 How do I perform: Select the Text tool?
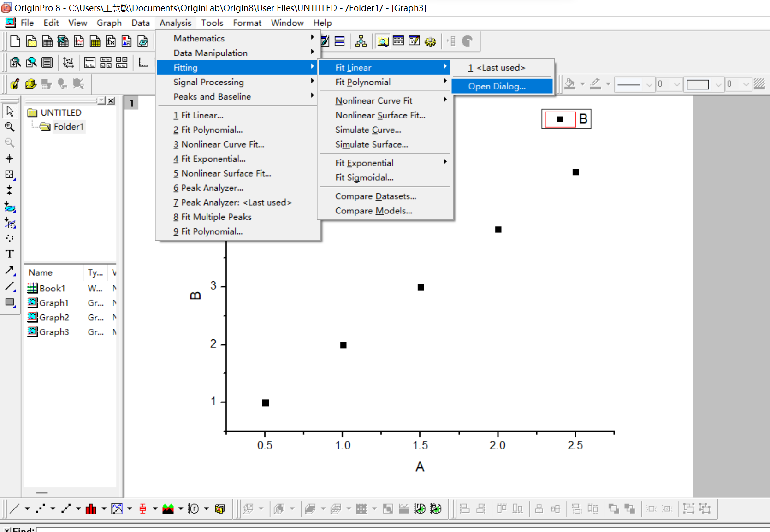(x=10, y=254)
